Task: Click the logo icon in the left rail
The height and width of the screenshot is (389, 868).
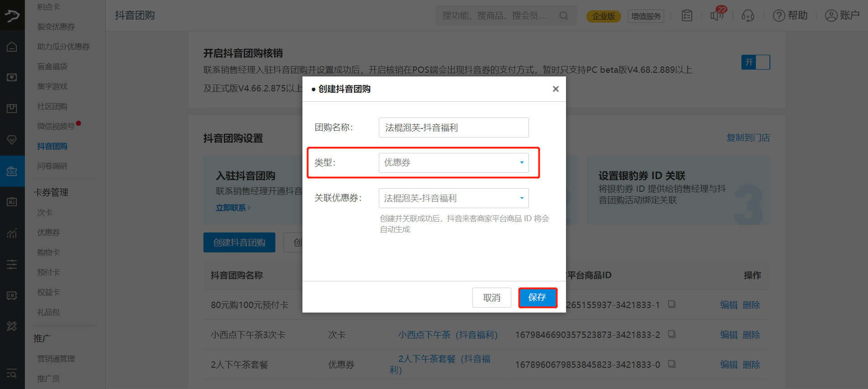Action: [x=12, y=16]
